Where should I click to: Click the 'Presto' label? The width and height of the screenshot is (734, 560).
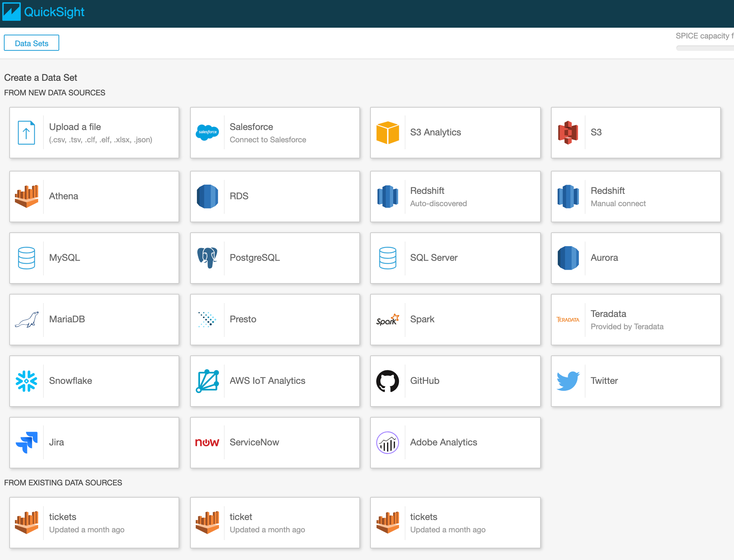point(243,319)
